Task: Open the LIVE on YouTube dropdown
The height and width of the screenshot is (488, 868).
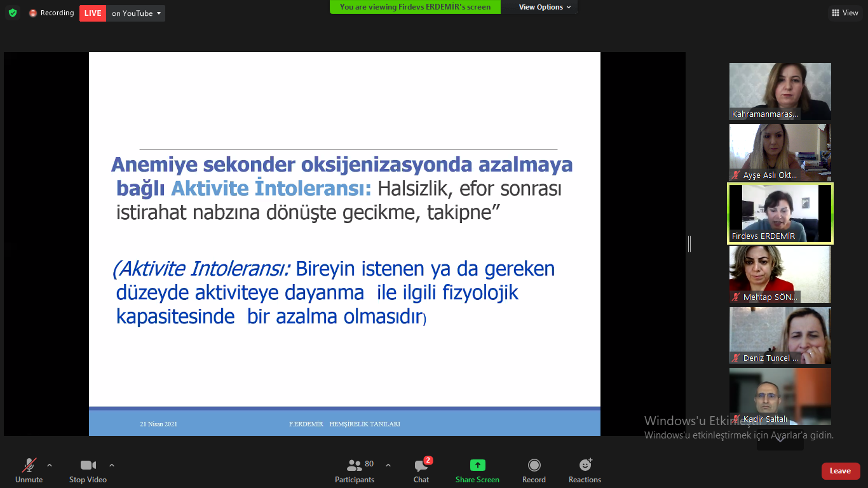Action: coord(135,13)
